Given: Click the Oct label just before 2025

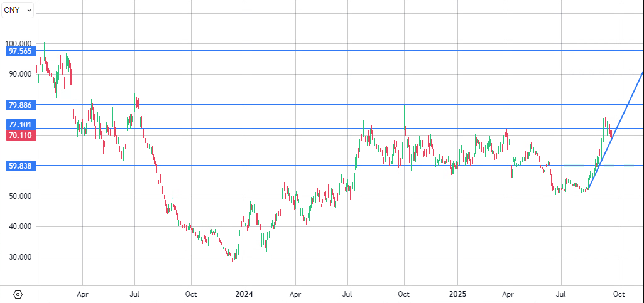Looking at the screenshot, I should pyautogui.click(x=404, y=293).
